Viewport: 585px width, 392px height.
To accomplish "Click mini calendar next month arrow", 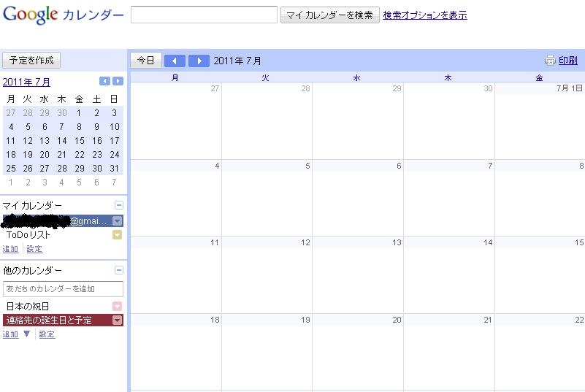I will click(x=118, y=81).
